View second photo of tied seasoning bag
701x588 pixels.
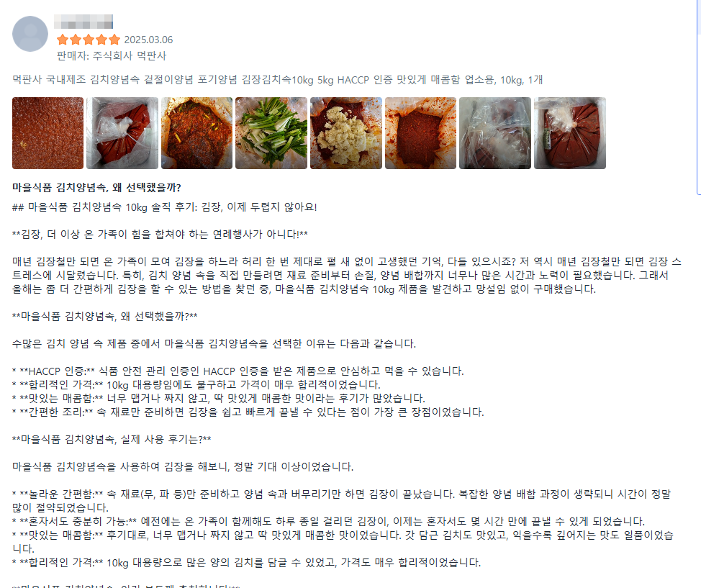point(122,133)
